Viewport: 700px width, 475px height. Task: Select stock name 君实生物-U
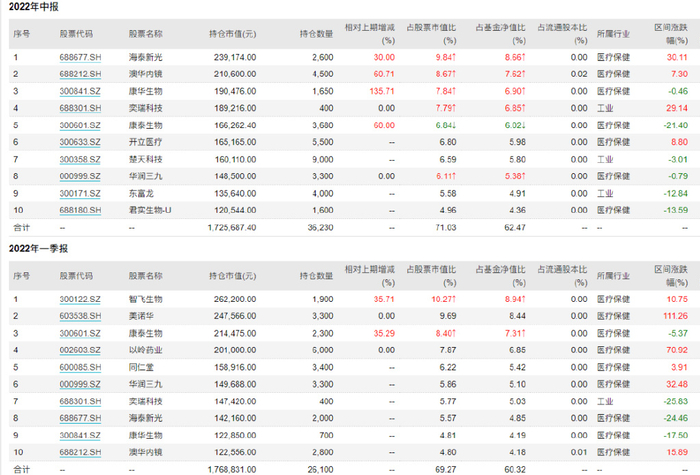click(150, 210)
